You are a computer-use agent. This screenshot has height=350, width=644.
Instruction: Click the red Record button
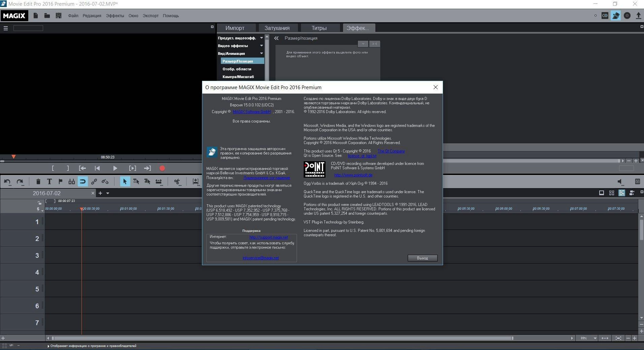coord(162,168)
